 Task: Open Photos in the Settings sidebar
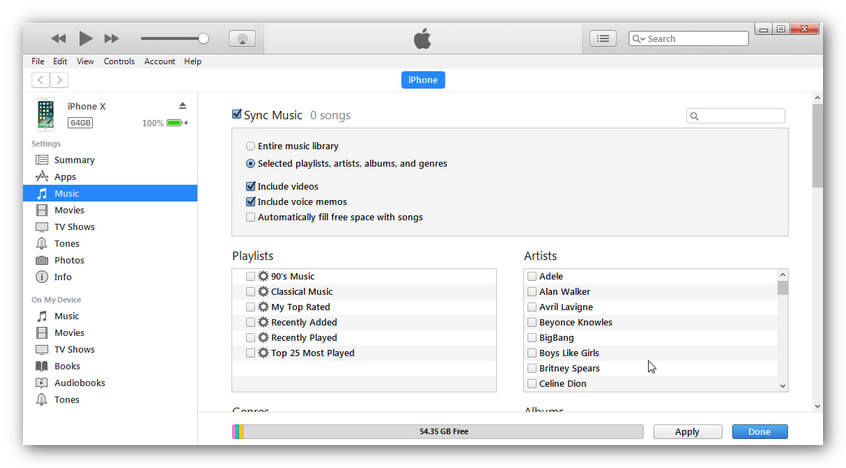(x=69, y=260)
